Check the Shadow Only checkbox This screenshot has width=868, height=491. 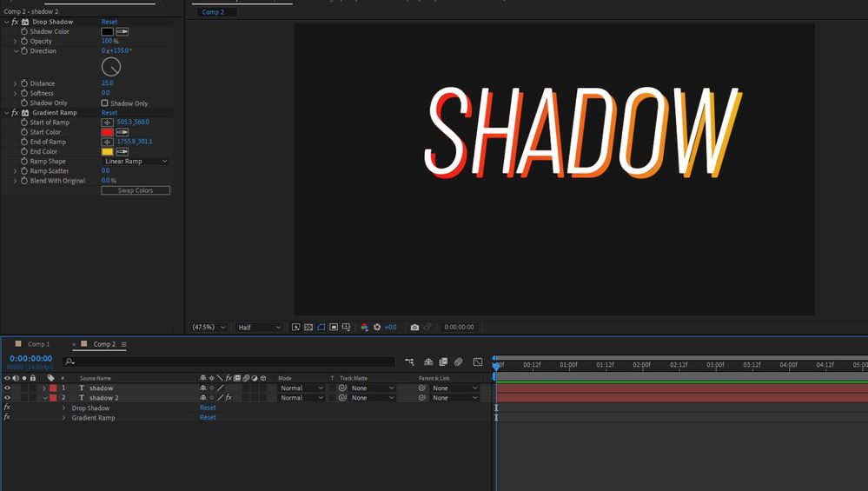[x=104, y=103]
